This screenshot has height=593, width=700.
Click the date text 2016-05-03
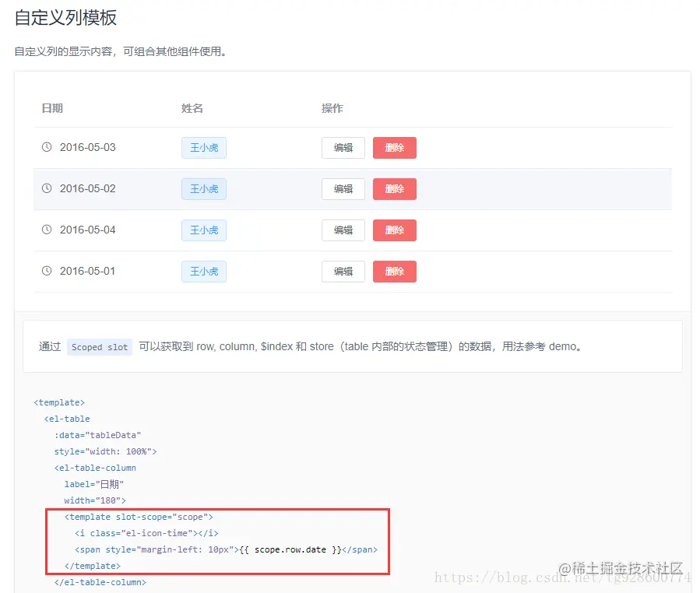pyautogui.click(x=87, y=147)
